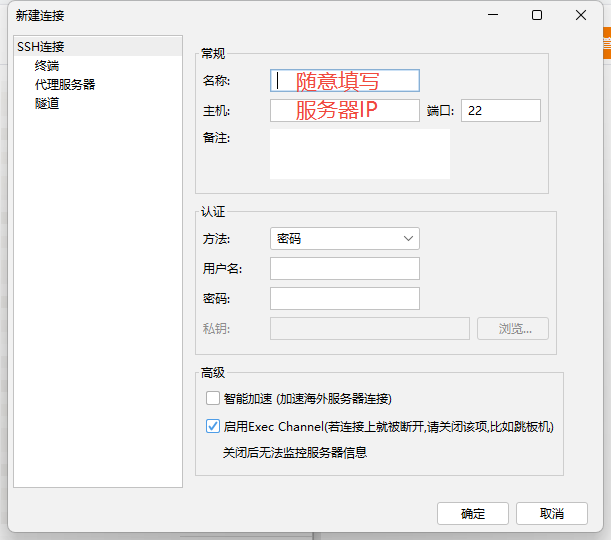
Task: Confirm with the 确定 button
Action: click(x=473, y=513)
